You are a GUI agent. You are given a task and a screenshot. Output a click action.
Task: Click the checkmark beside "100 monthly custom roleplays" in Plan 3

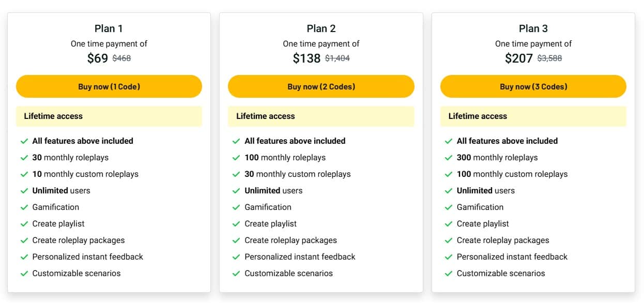point(449,174)
